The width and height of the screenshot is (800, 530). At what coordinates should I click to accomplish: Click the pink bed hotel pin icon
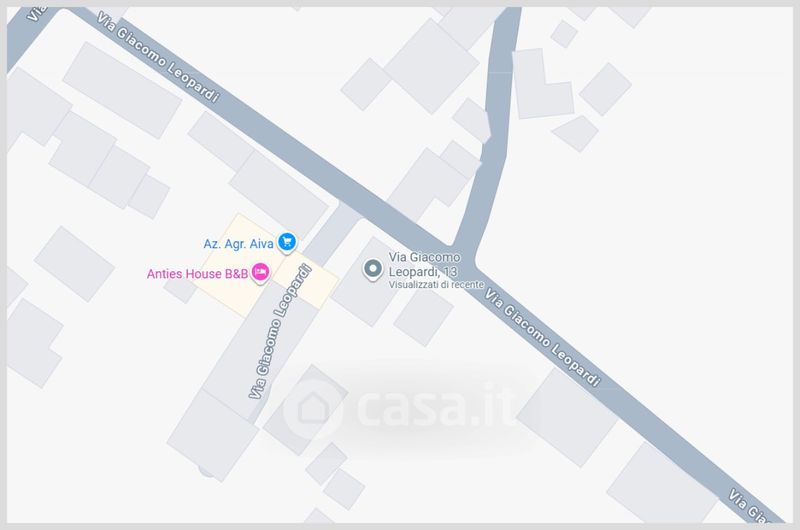260,273
